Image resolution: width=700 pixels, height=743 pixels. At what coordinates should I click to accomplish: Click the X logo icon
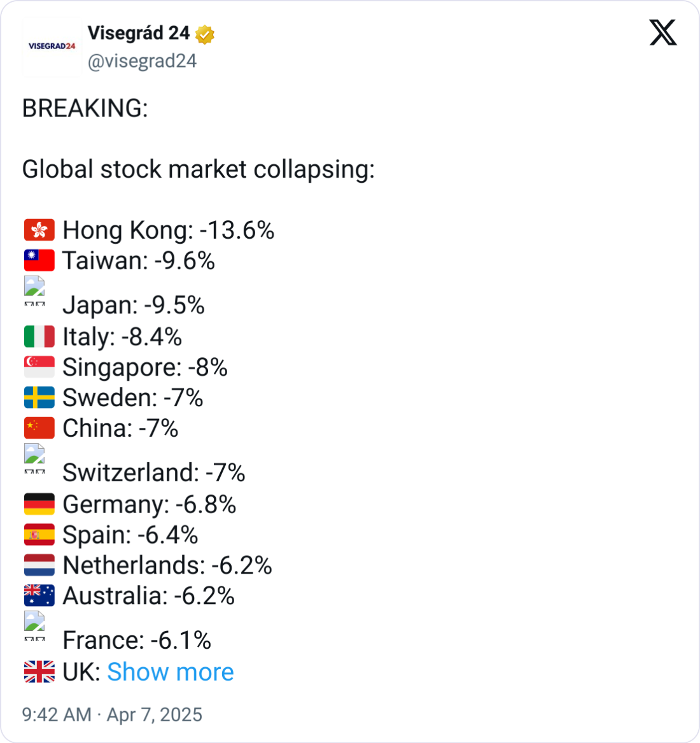point(663,32)
